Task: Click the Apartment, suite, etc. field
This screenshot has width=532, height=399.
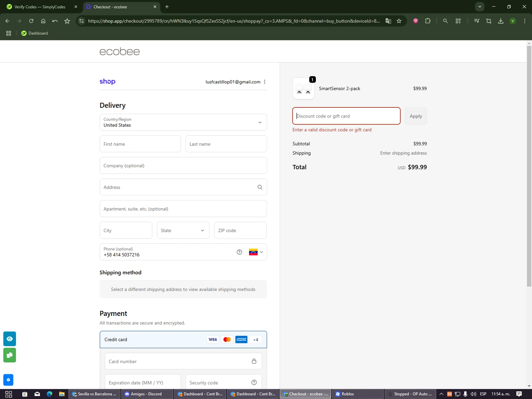Action: click(183, 209)
